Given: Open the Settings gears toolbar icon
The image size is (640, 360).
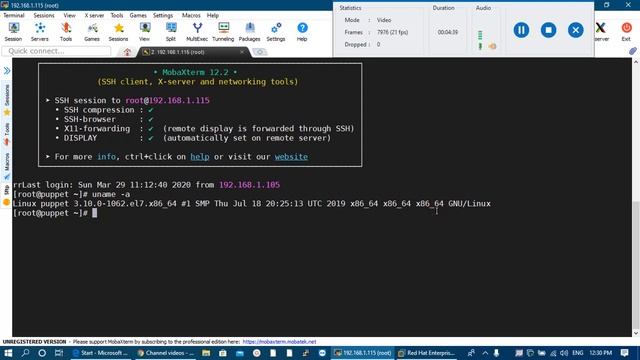Looking at the screenshot, I should (x=276, y=32).
